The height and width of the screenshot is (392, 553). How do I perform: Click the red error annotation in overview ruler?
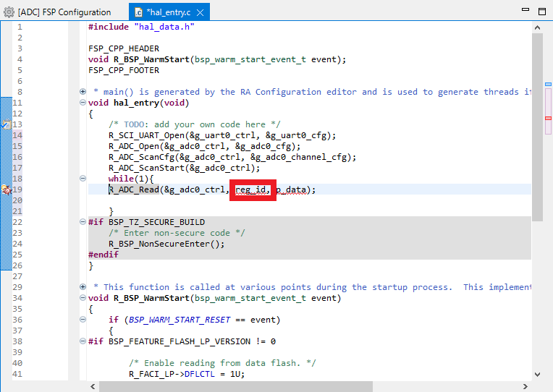(548, 119)
